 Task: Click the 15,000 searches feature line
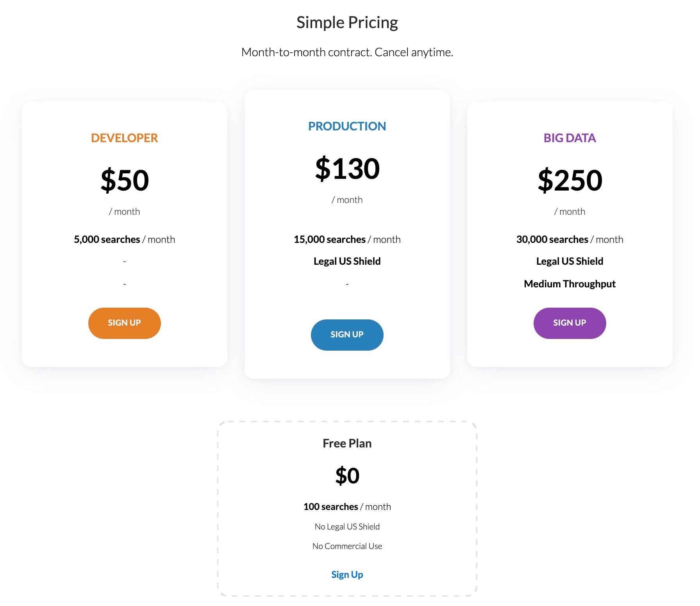click(347, 239)
